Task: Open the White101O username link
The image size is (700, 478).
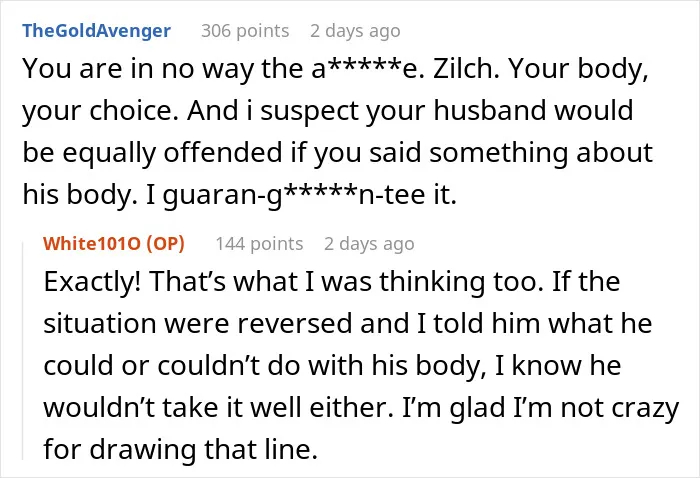Action: coord(92,244)
